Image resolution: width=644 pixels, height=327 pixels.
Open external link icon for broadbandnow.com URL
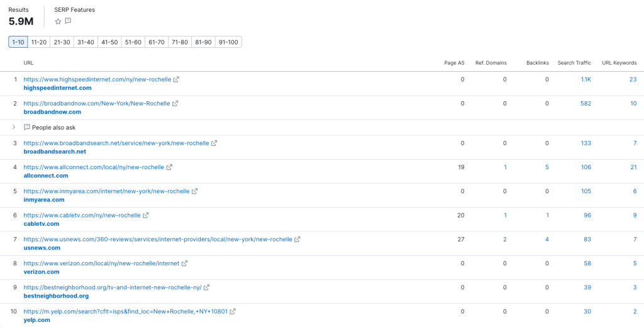[175, 104]
